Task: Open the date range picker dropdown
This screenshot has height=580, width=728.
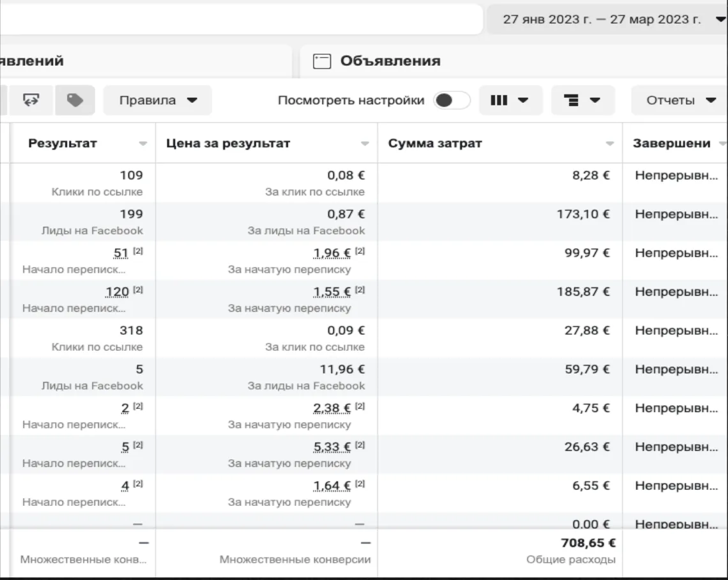Action: 607,20
